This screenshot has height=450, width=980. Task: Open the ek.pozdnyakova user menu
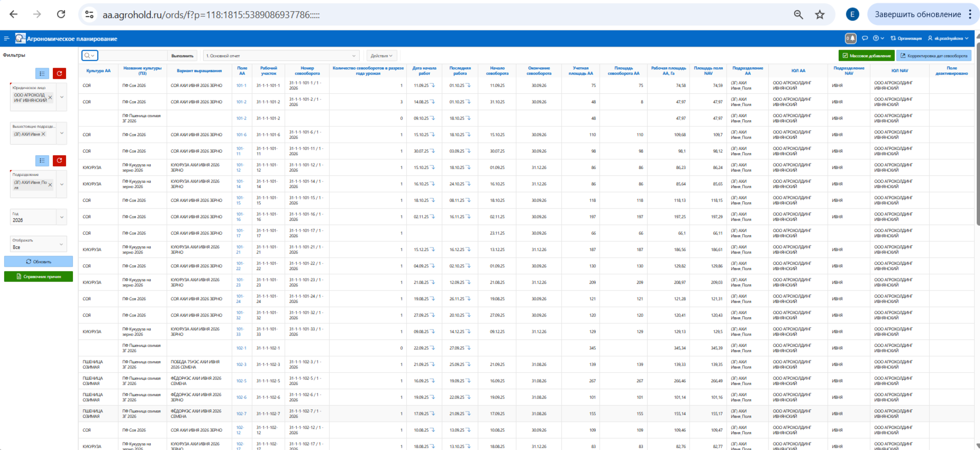[x=948, y=38]
